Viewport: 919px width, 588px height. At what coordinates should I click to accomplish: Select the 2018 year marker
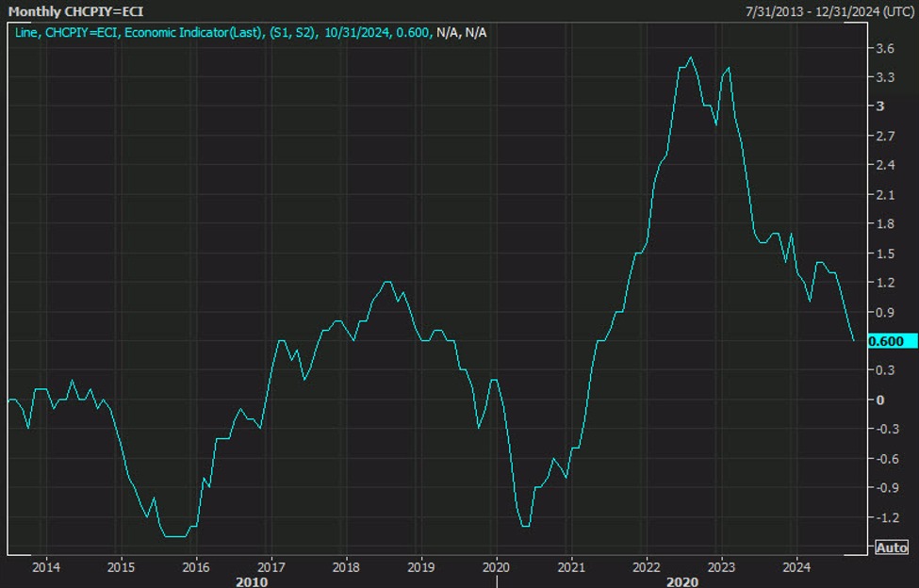point(346,567)
